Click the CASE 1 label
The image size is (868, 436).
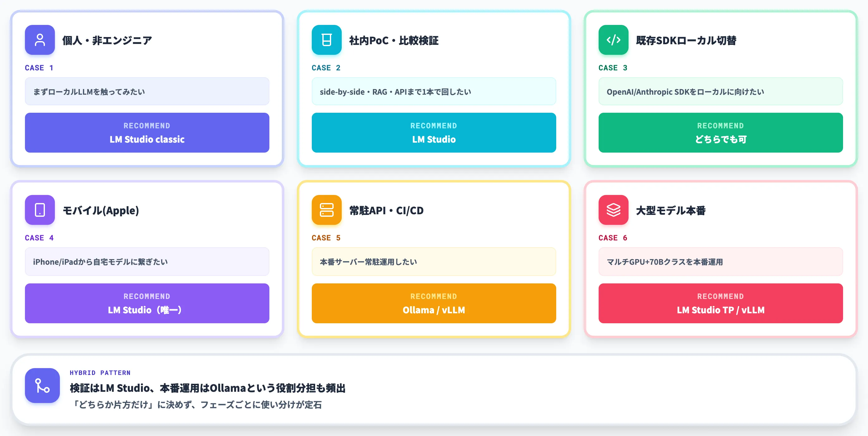point(39,68)
